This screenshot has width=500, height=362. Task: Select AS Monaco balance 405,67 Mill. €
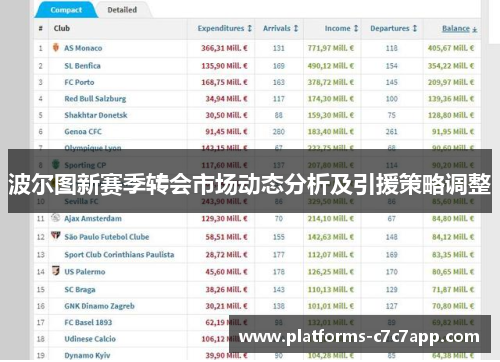(x=451, y=48)
